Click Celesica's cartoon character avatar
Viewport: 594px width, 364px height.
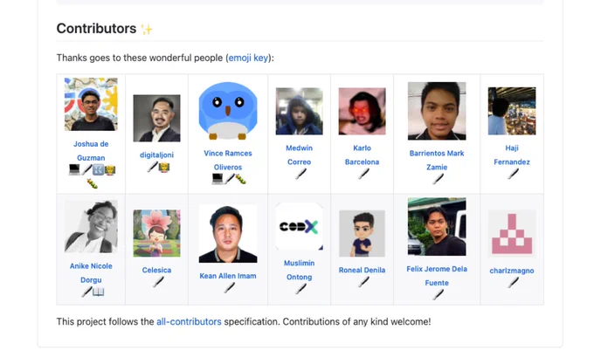tap(157, 233)
